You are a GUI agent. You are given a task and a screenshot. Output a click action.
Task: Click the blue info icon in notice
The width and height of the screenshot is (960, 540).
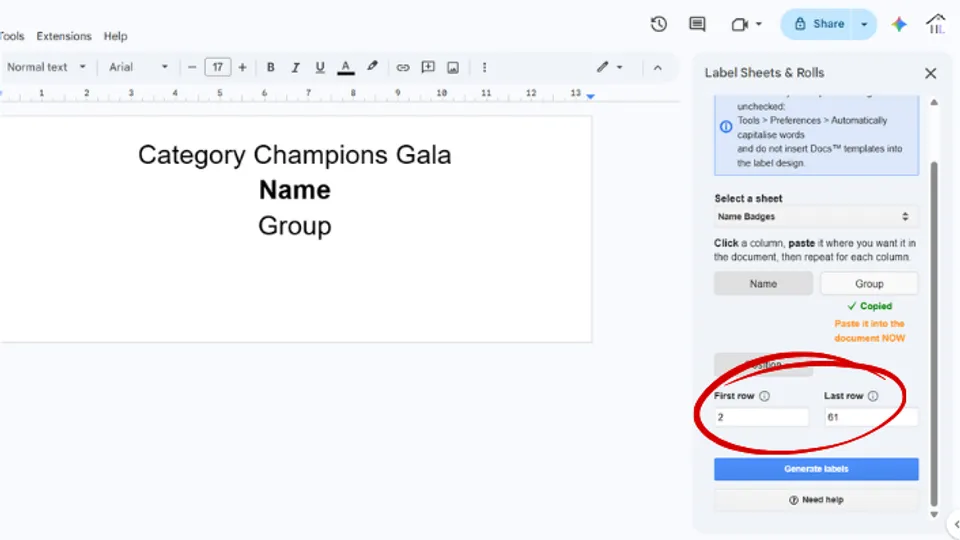click(x=726, y=127)
